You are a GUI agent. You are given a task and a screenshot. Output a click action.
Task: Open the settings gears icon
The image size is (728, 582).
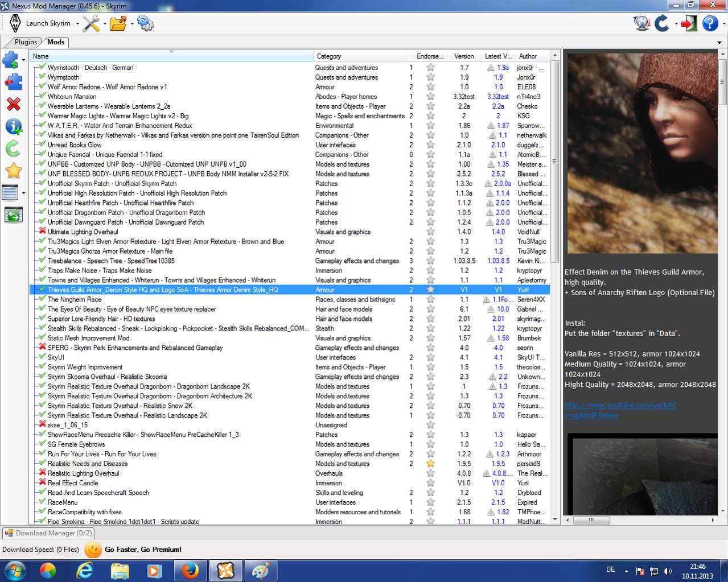(145, 23)
